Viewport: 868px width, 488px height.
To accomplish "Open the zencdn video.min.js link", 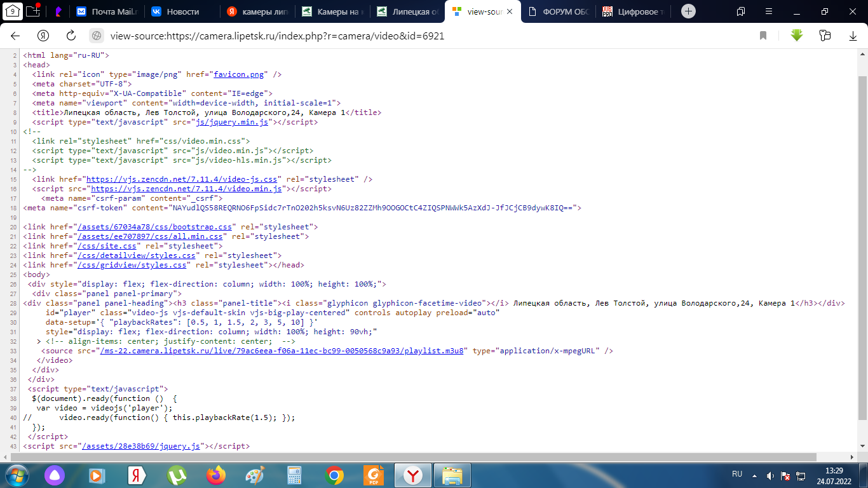I will click(x=186, y=189).
